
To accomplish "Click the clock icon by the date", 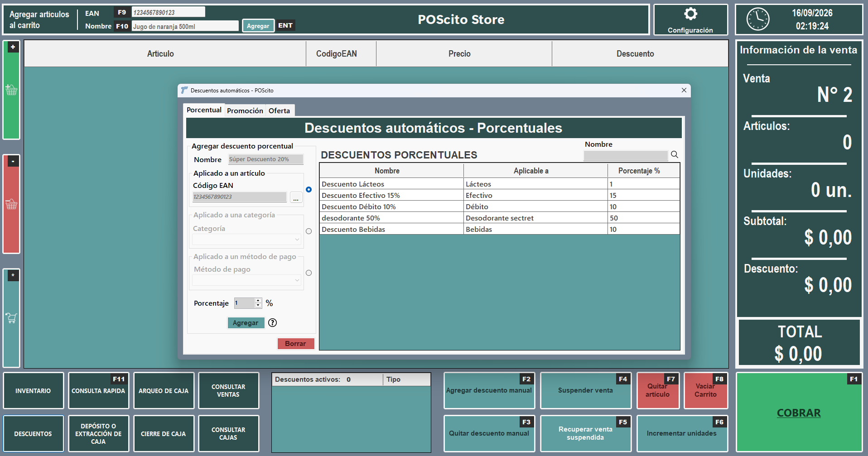I will point(758,19).
